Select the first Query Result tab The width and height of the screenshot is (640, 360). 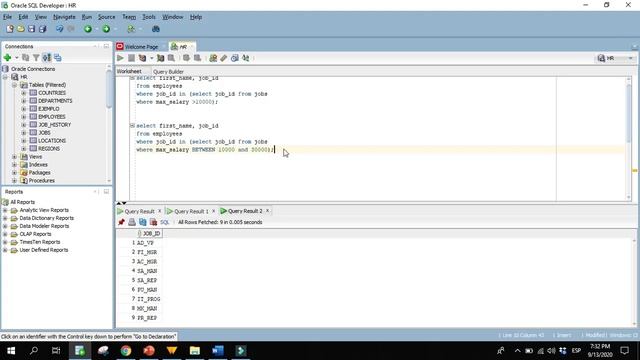pos(139,211)
